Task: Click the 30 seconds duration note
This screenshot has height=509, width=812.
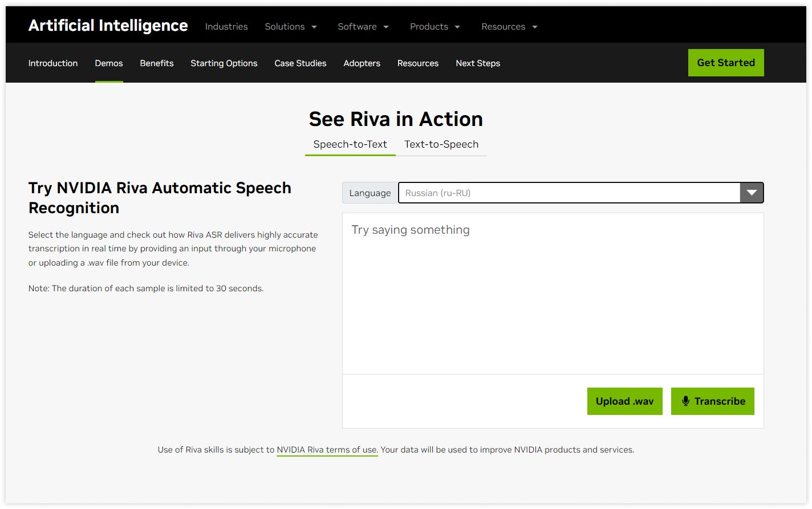Action: [146, 288]
